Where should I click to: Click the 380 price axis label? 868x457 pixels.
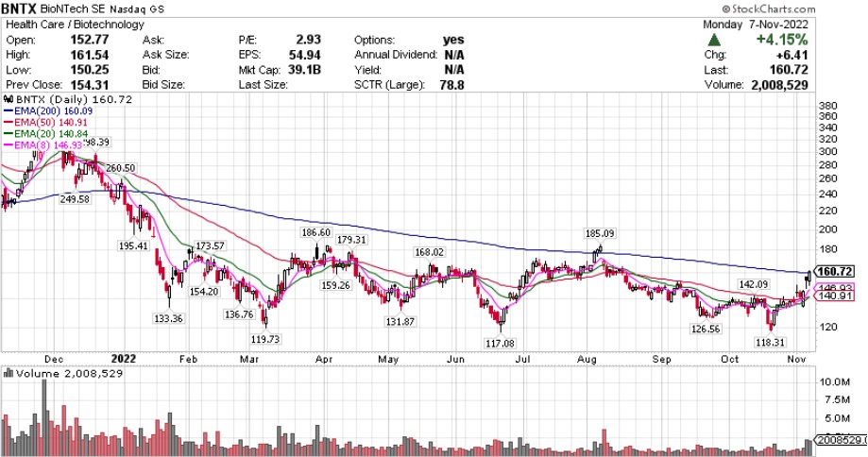[827, 106]
